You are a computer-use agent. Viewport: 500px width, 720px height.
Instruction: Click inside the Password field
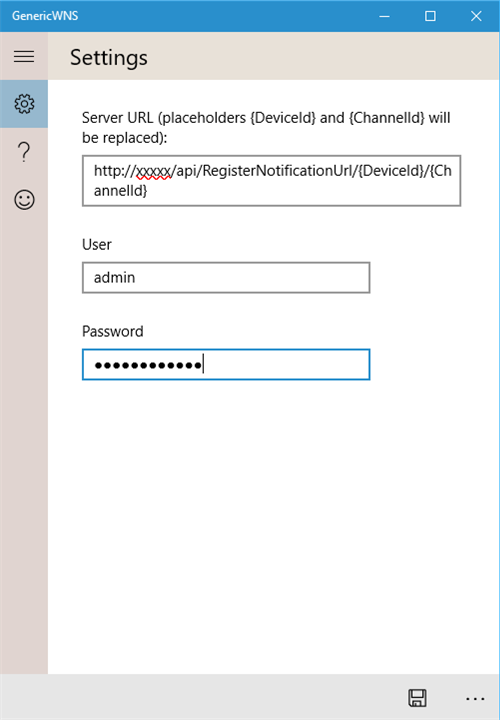coord(226,365)
